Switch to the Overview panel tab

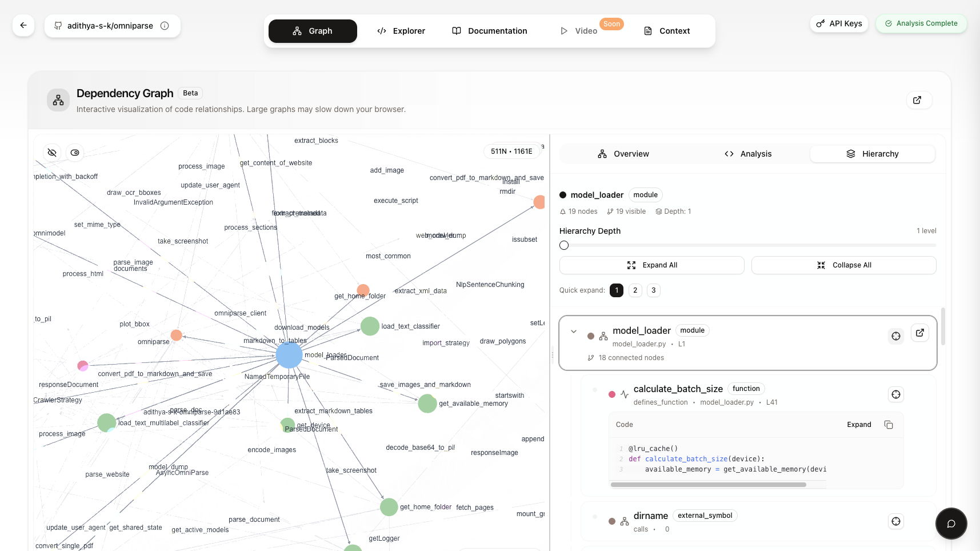623,154
